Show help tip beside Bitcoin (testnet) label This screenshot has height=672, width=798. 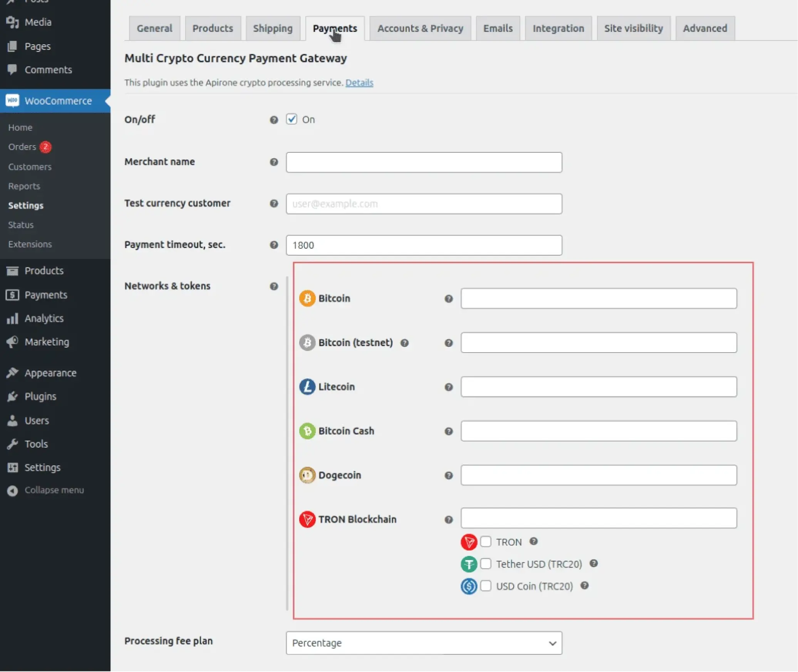pos(404,343)
